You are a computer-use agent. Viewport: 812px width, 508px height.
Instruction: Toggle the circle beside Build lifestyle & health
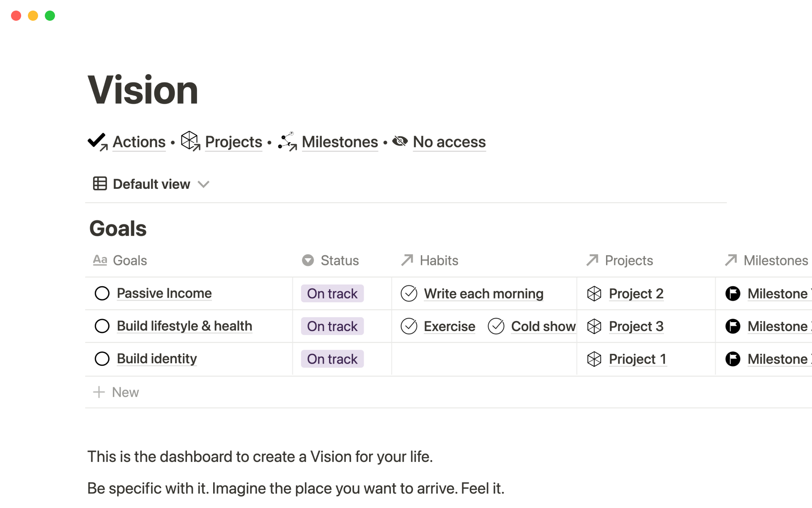click(x=102, y=326)
